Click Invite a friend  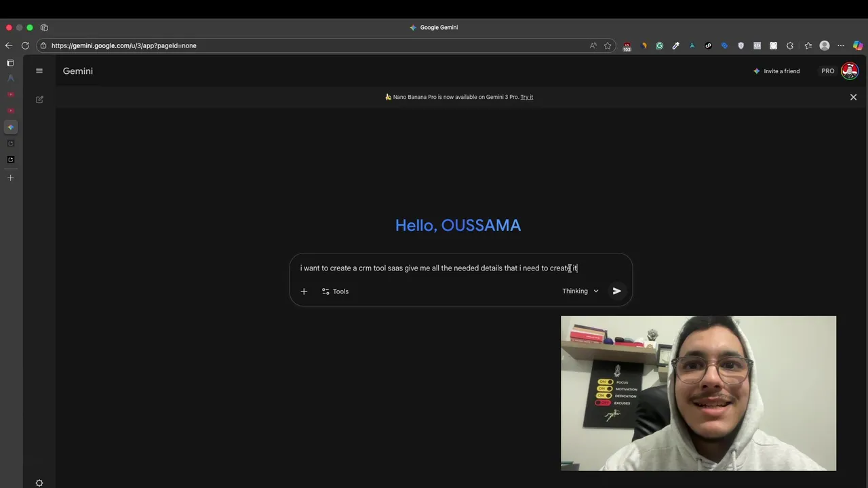(x=776, y=71)
